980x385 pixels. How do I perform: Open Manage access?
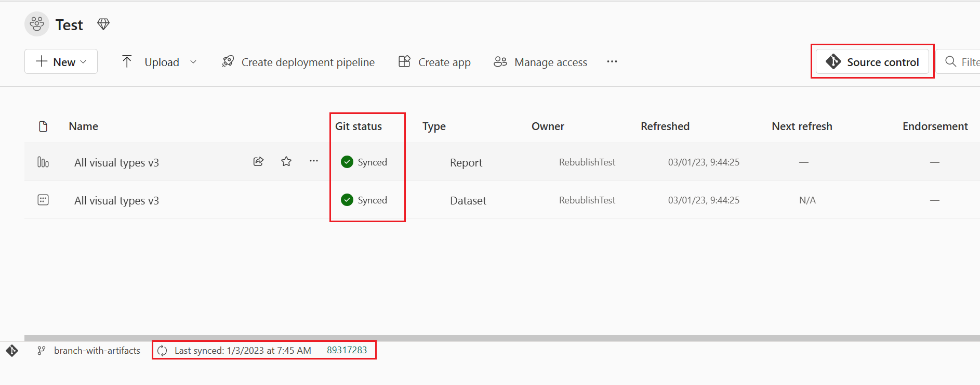pos(540,62)
